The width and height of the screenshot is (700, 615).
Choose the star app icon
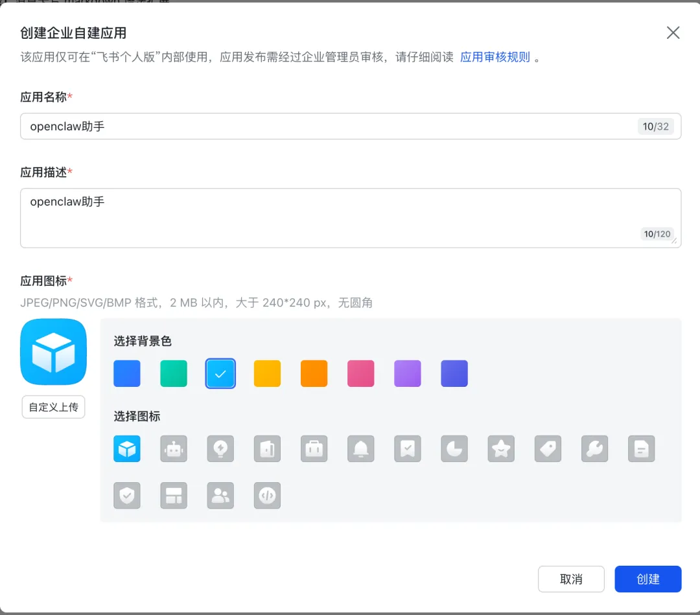pos(501,448)
